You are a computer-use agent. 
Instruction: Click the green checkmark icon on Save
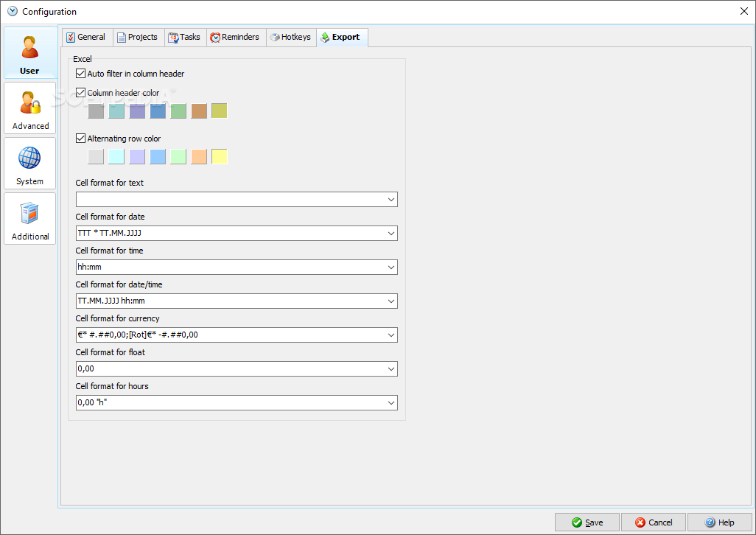[x=577, y=522]
